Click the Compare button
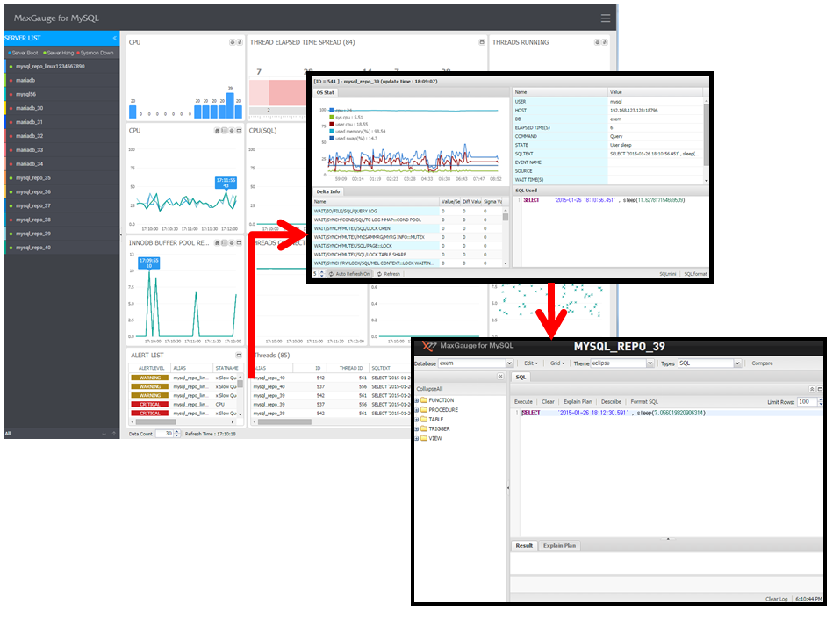Image resolution: width=840 pixels, height=619 pixels. click(x=762, y=363)
